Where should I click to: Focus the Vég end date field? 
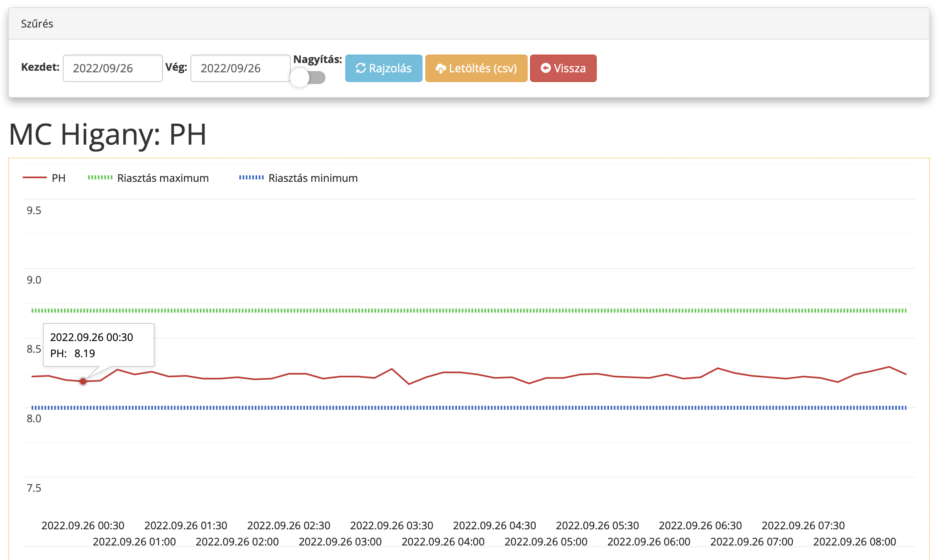(x=240, y=68)
